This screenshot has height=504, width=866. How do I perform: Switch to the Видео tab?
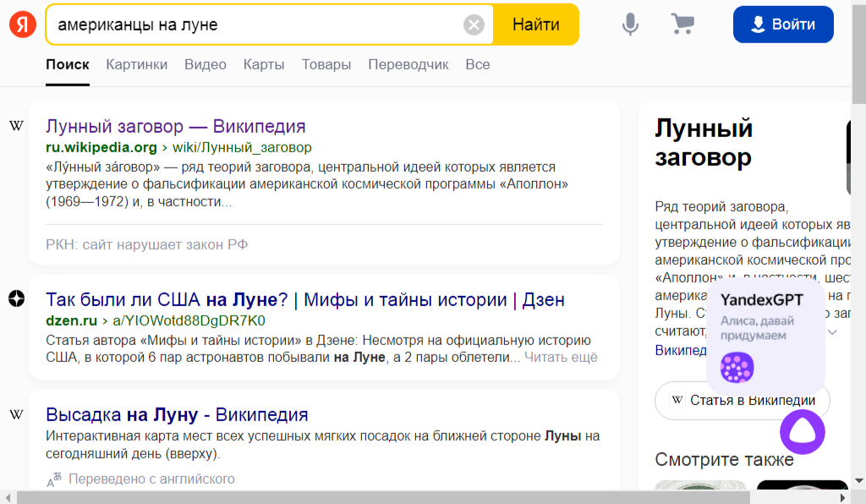(206, 64)
